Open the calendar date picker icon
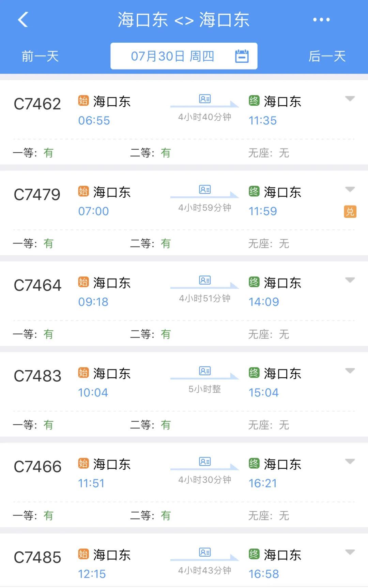Screen dimensions: 368x588 pos(242,56)
